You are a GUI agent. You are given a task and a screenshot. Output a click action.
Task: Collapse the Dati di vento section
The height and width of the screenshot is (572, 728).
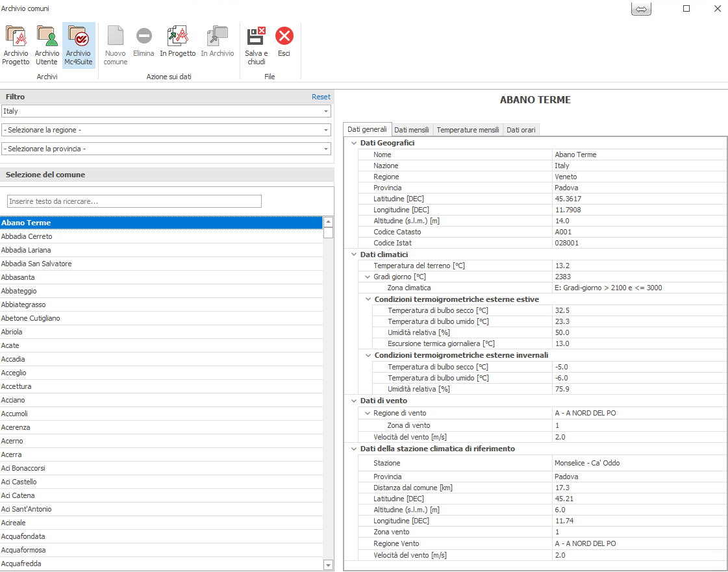point(353,401)
